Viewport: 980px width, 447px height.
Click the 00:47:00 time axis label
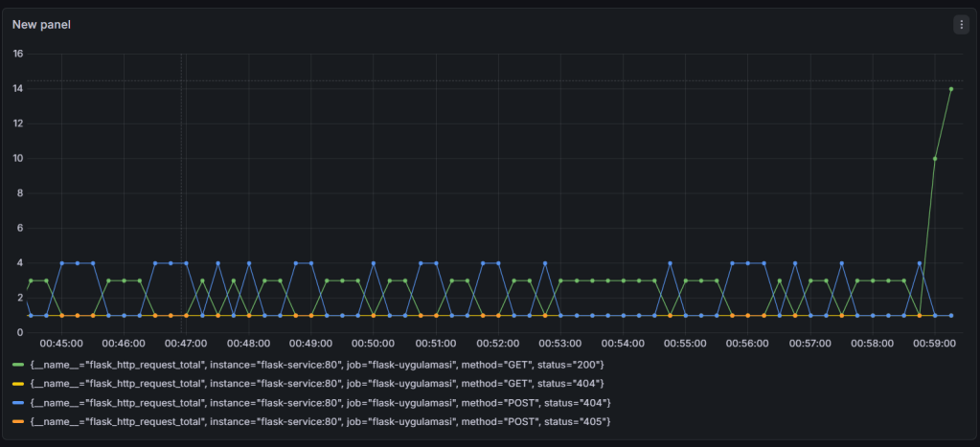click(x=186, y=343)
